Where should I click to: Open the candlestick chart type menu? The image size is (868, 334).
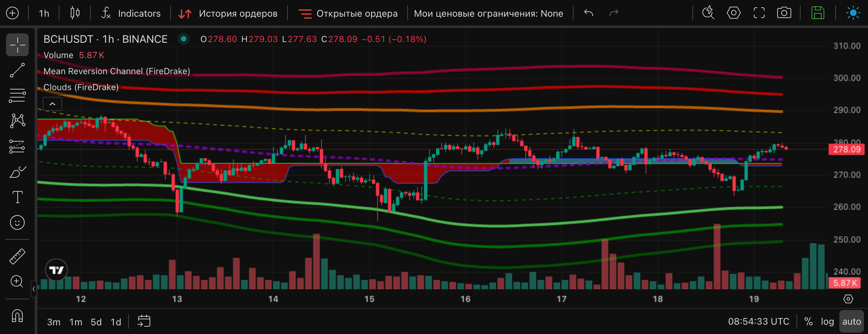(75, 13)
